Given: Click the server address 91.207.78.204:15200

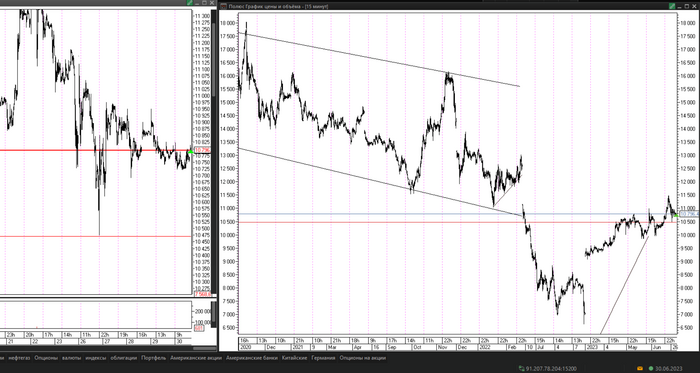Looking at the screenshot, I should point(551,369).
